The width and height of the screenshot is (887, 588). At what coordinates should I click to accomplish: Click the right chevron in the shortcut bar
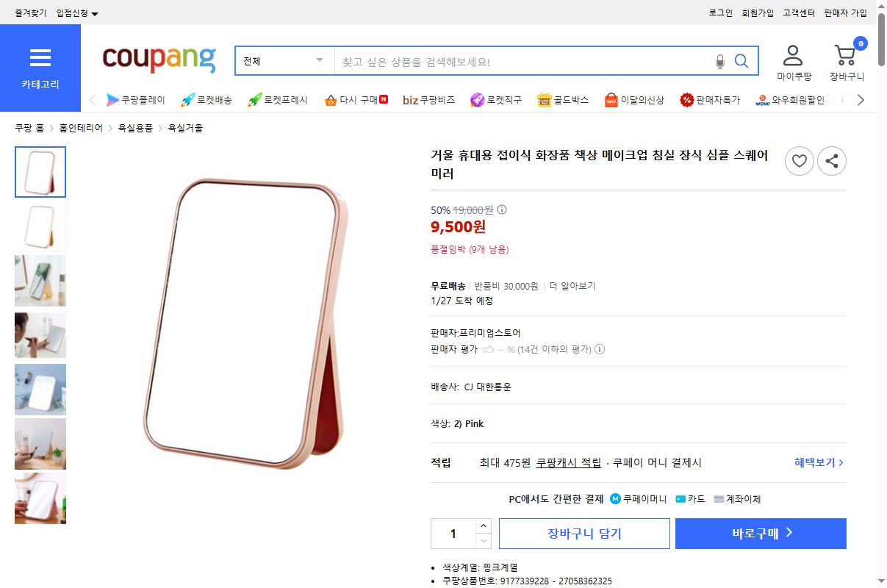pyautogui.click(x=861, y=99)
